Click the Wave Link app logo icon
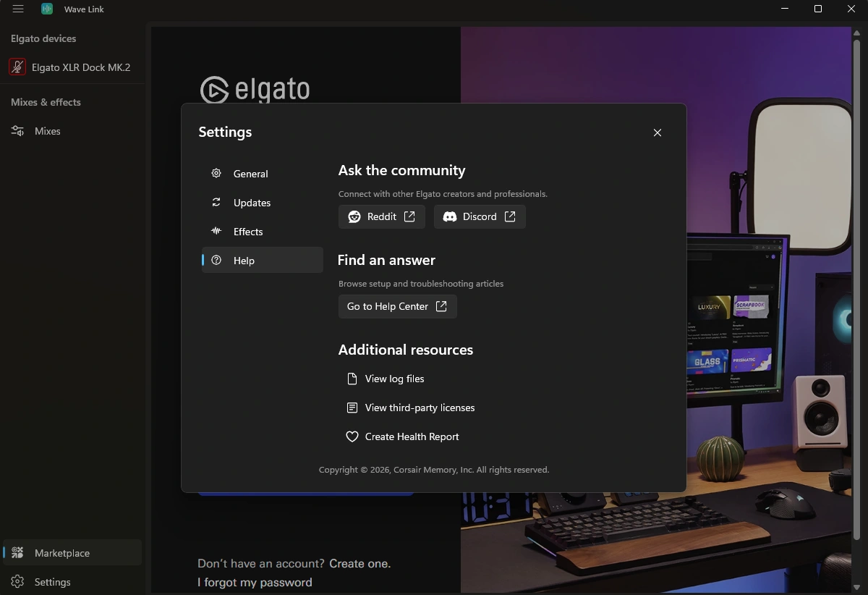This screenshot has width=868, height=595. [x=47, y=9]
